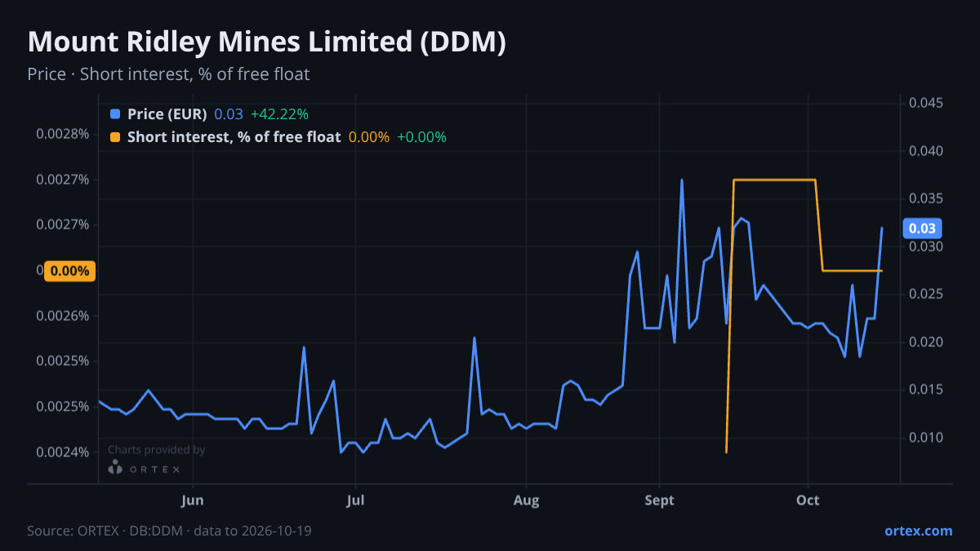This screenshot has width=980, height=551.
Task: Click the chart title Mount Ridley Mines Limited (DDM)
Action: pos(266,42)
